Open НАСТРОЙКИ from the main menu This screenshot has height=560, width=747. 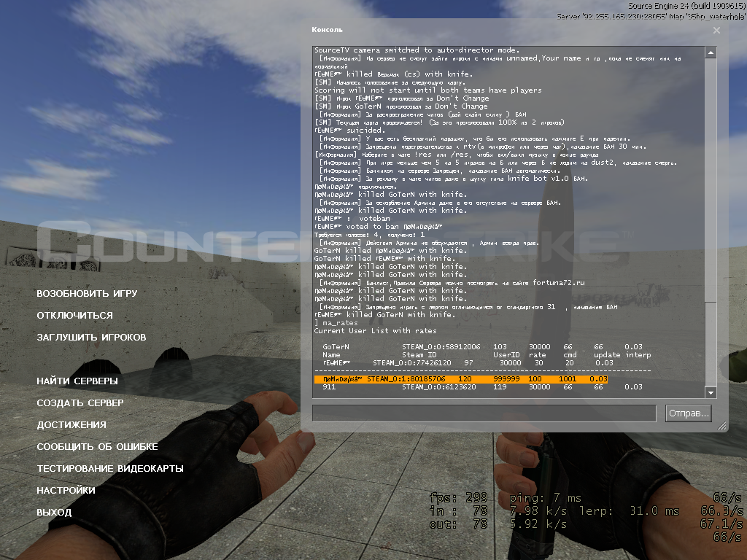66,491
